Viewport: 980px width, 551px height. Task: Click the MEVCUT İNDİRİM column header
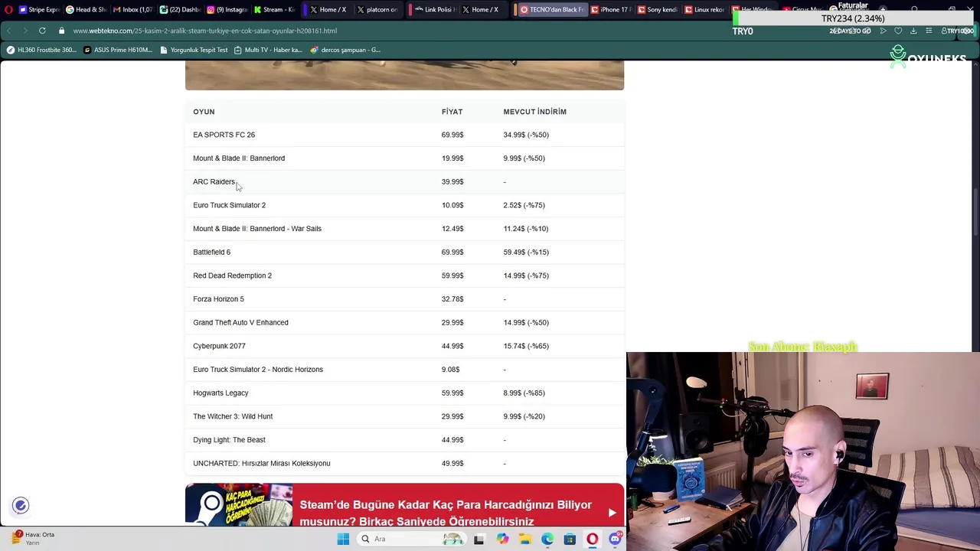coord(534,112)
